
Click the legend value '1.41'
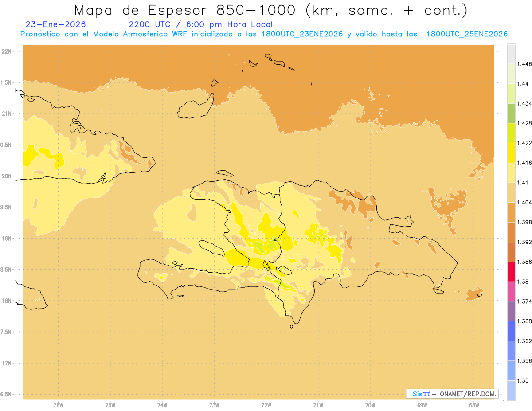[x=523, y=183]
